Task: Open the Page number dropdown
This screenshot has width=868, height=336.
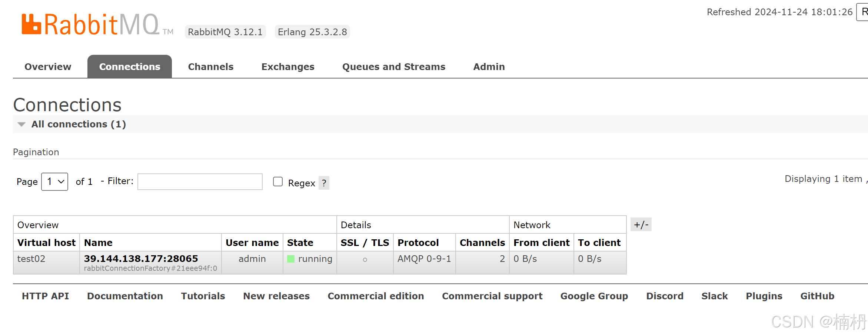Action: pos(54,182)
